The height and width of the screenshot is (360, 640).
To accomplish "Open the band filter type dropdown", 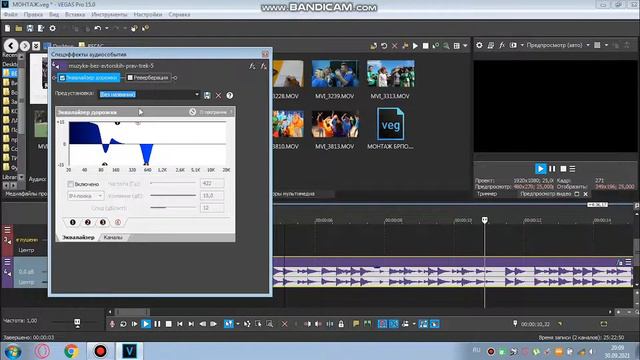I will 85,196.
